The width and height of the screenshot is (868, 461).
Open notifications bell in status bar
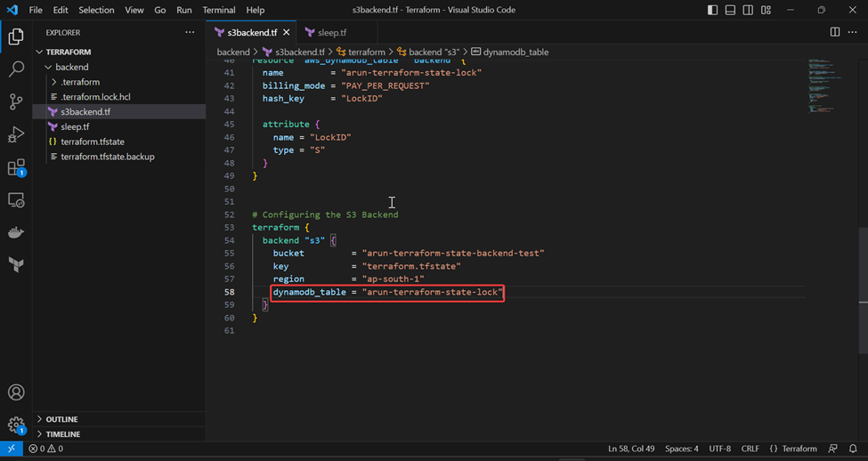pyautogui.click(x=853, y=449)
